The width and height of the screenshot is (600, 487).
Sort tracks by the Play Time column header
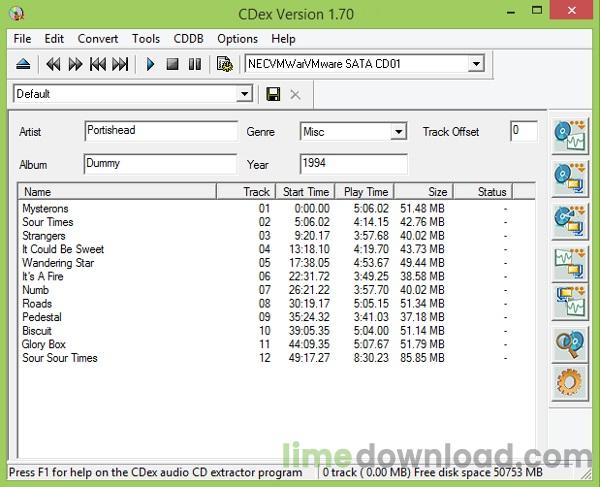point(365,192)
